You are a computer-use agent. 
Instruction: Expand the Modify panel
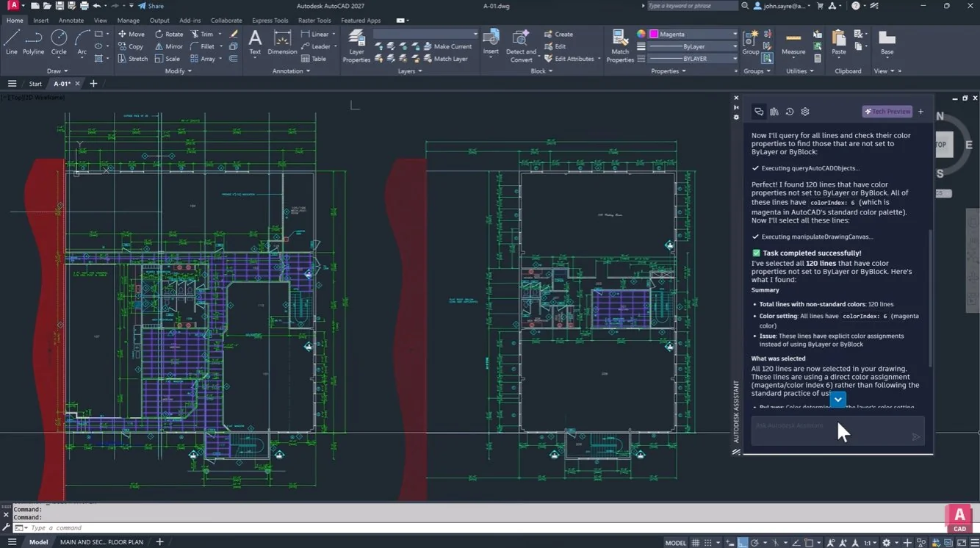[178, 71]
